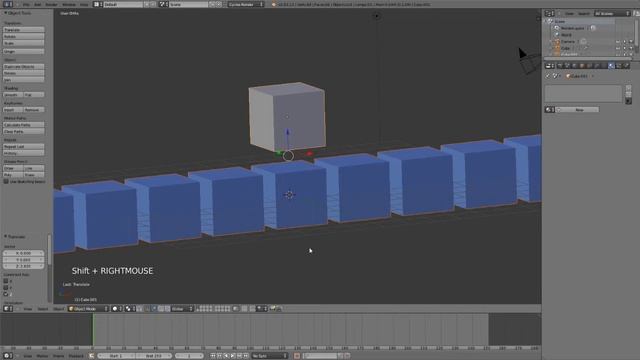Set shading to Smooth
The height and width of the screenshot is (360, 640).
(13, 95)
